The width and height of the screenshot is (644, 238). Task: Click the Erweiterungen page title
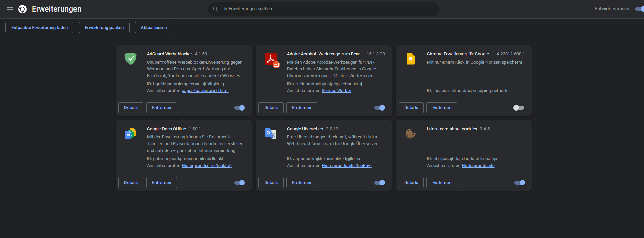point(57,9)
